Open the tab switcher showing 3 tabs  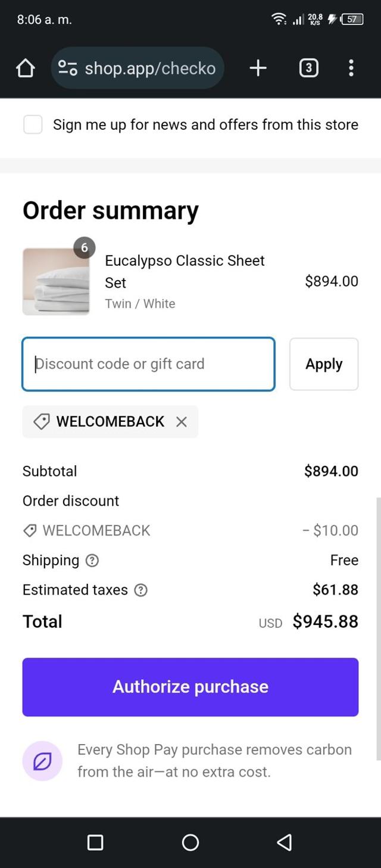tap(308, 69)
